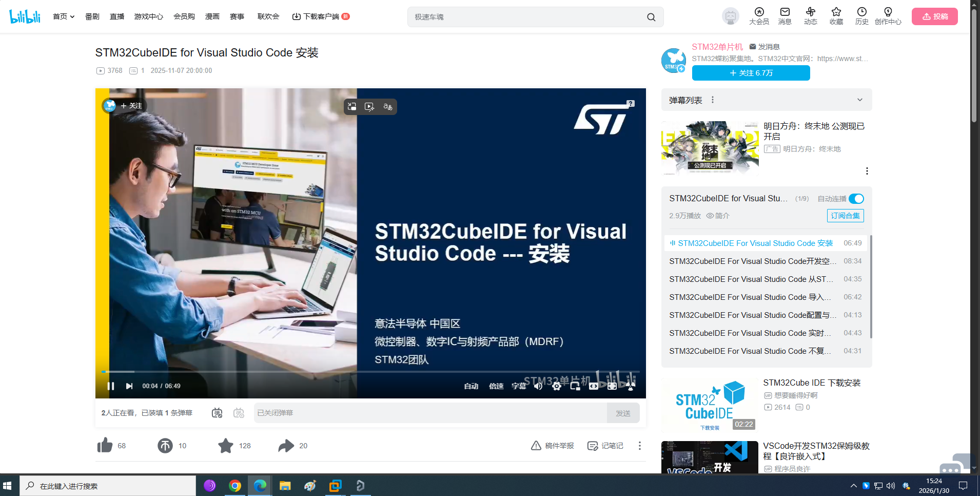Click 稿件举报 report link

[553, 446]
